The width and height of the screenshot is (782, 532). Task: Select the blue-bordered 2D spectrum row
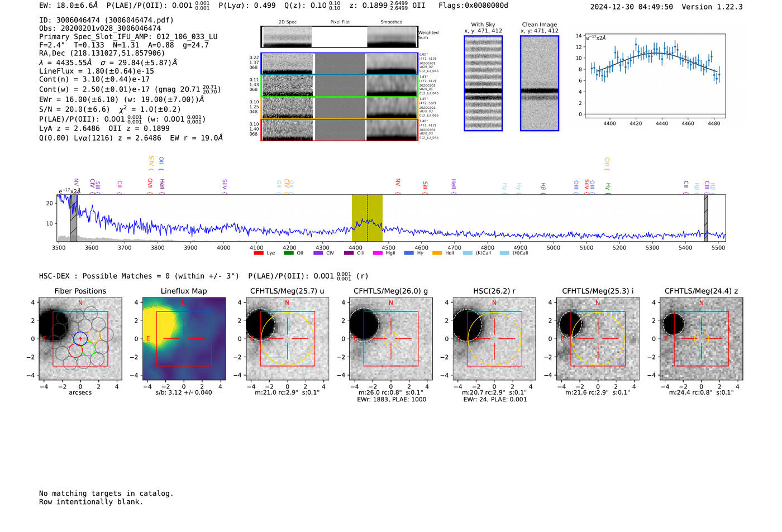click(x=339, y=64)
